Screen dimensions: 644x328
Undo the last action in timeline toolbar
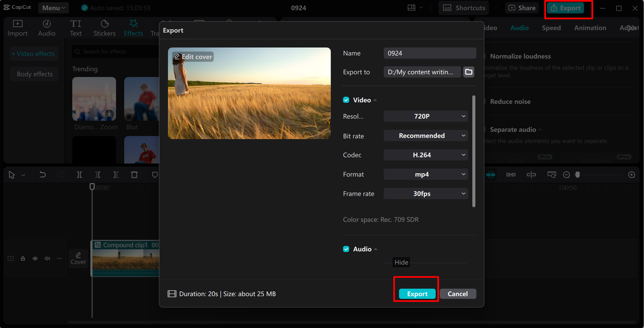click(43, 175)
